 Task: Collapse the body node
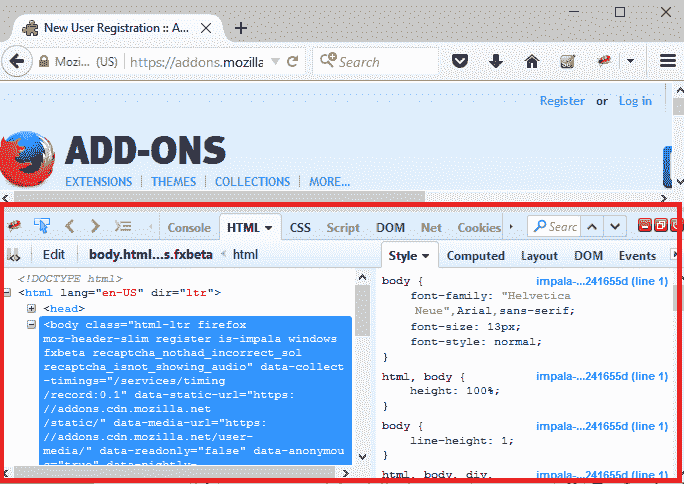pyautogui.click(x=31, y=324)
